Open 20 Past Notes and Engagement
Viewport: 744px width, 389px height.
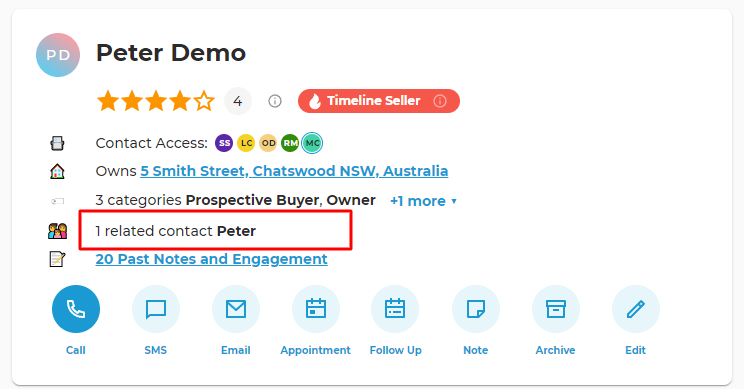point(212,259)
